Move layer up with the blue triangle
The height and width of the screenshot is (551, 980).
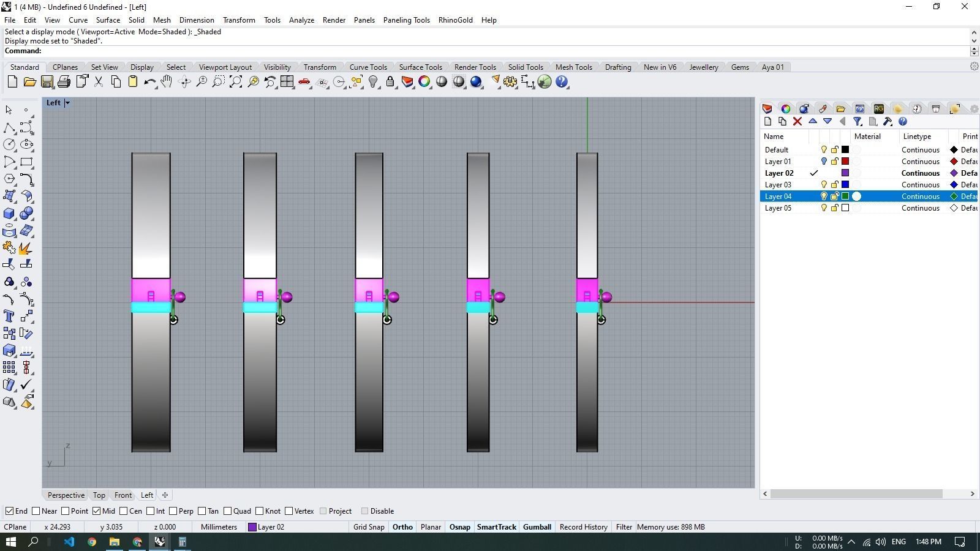tap(813, 122)
